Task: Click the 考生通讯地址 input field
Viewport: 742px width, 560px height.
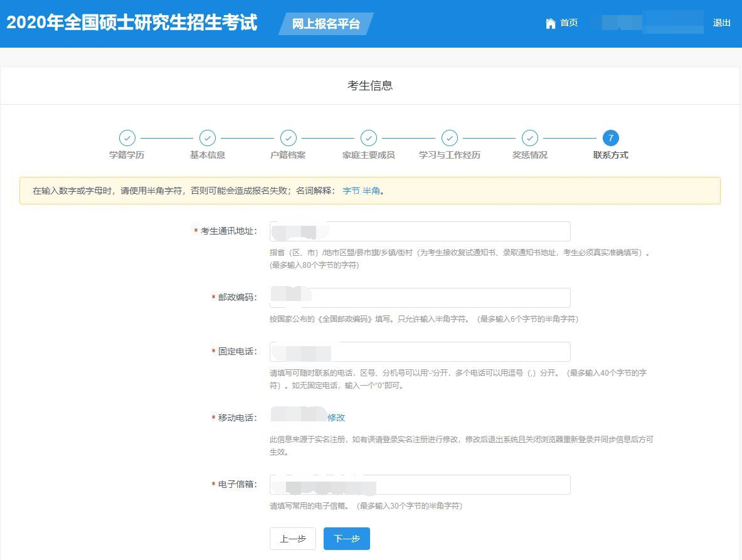Action: (420, 231)
